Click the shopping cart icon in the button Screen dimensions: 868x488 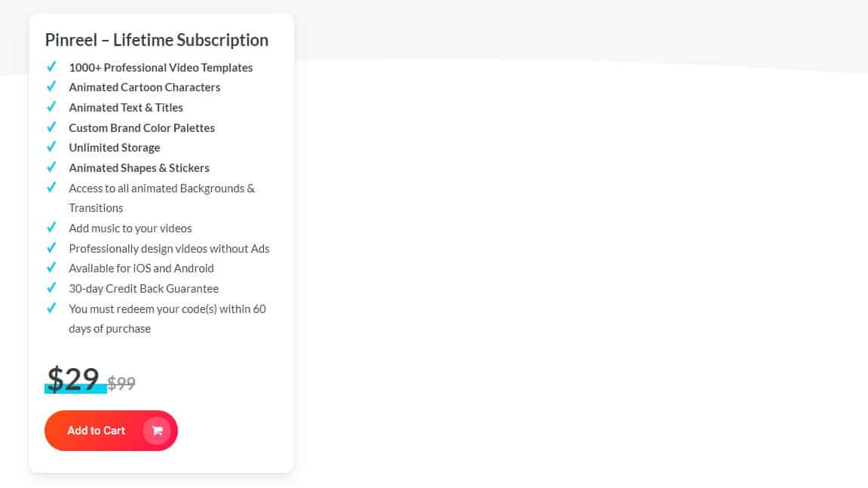(157, 431)
